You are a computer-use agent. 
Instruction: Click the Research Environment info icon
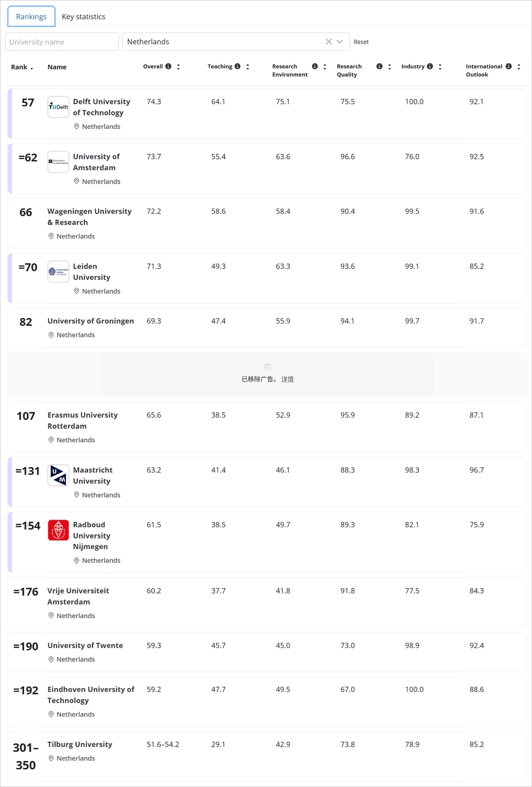click(315, 67)
